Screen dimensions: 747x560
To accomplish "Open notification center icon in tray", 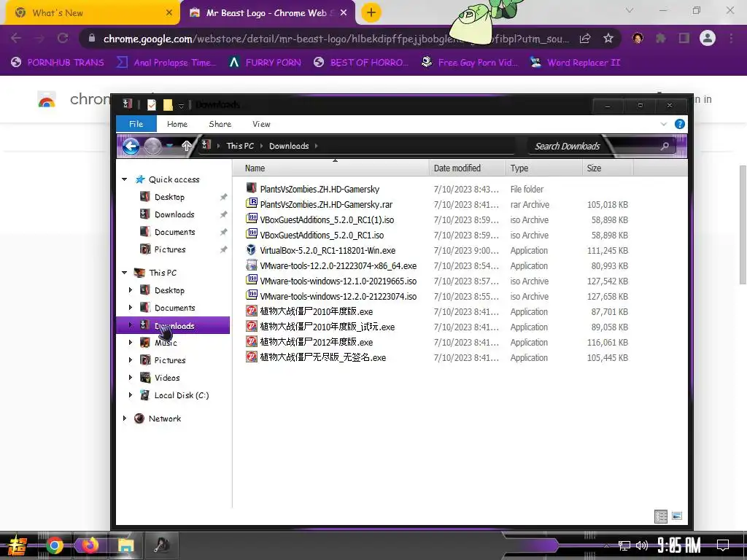I will pos(723,545).
